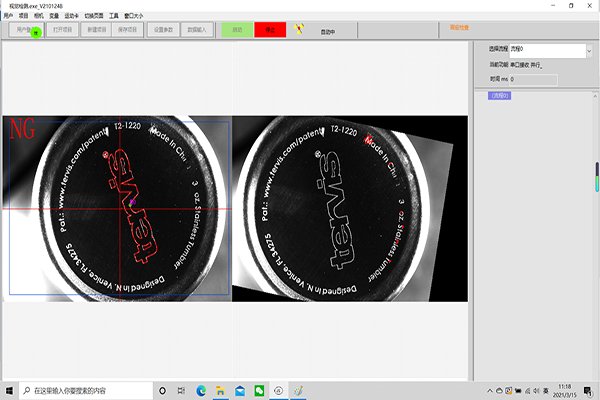
Task: Open the Windows Start menu
Action: click(9, 390)
